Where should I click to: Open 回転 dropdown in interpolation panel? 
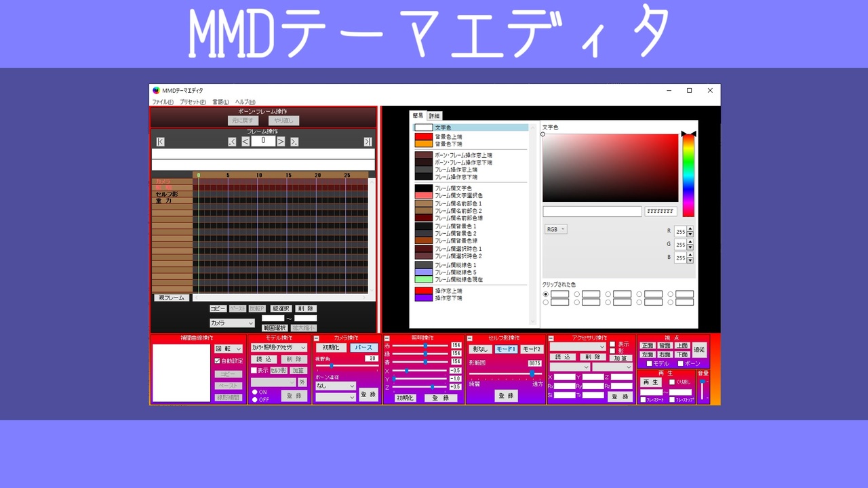tap(229, 349)
